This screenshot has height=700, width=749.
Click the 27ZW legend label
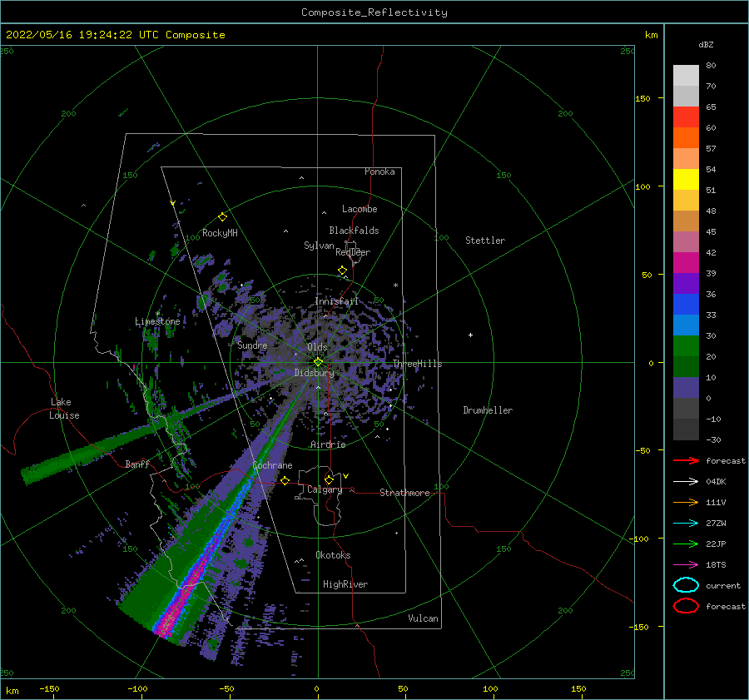pos(716,524)
